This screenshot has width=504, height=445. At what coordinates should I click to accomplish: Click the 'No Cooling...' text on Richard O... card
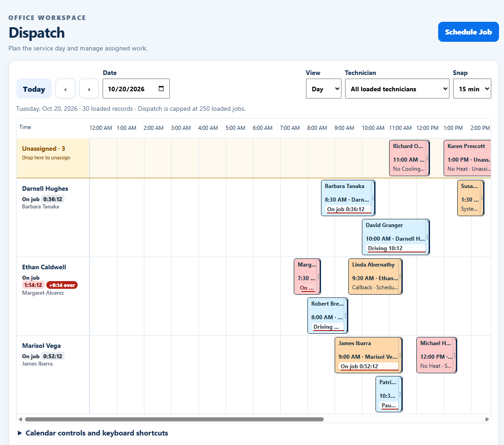point(409,169)
